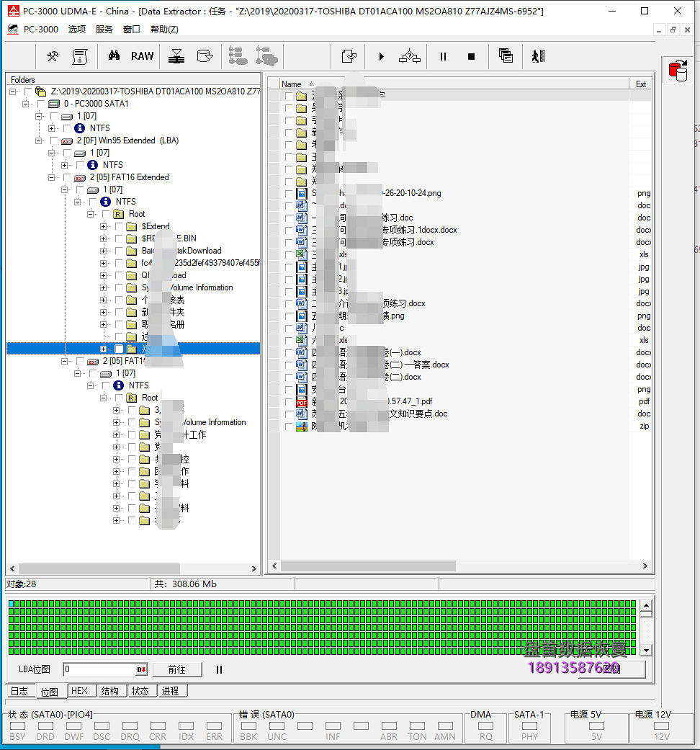The width and height of the screenshot is (700, 750).
Task: Expand the BaiduNetdiskDownload folder node
Action: (103, 251)
